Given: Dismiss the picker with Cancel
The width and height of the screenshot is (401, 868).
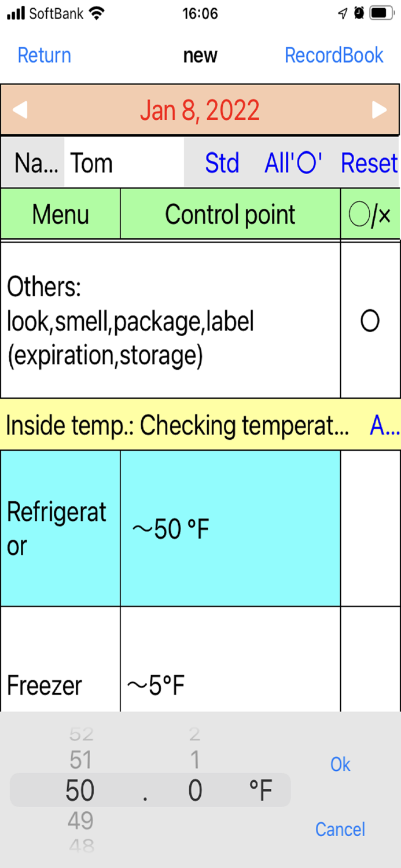Looking at the screenshot, I should point(340,829).
